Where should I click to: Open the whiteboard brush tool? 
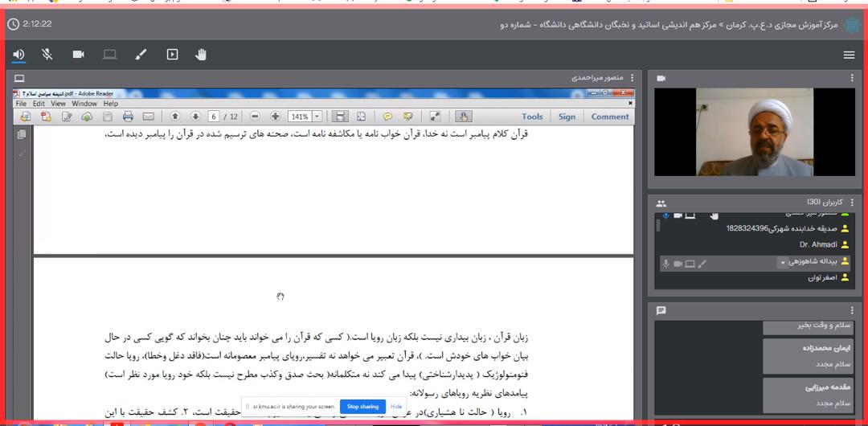[141, 55]
